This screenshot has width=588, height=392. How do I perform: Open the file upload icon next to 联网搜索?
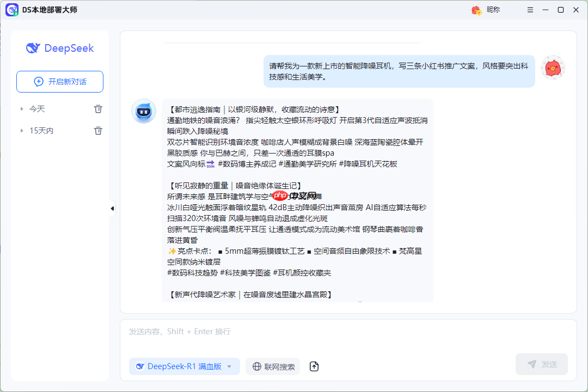click(x=314, y=366)
